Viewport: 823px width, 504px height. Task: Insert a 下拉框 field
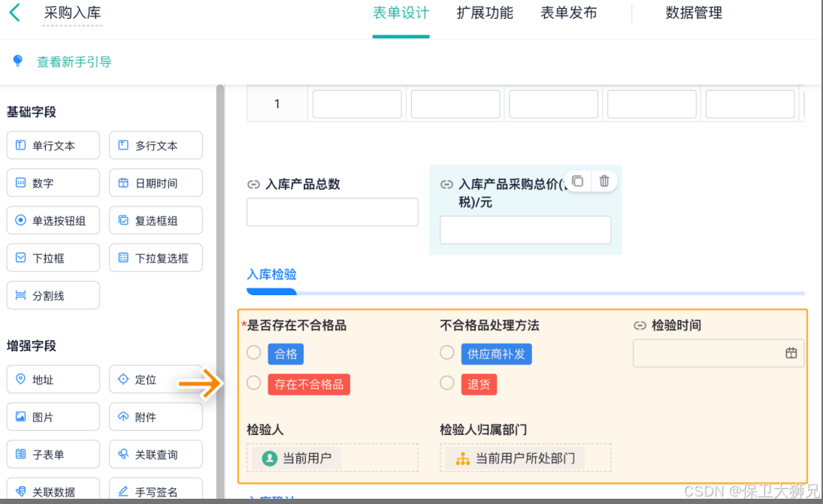pyautogui.click(x=53, y=258)
